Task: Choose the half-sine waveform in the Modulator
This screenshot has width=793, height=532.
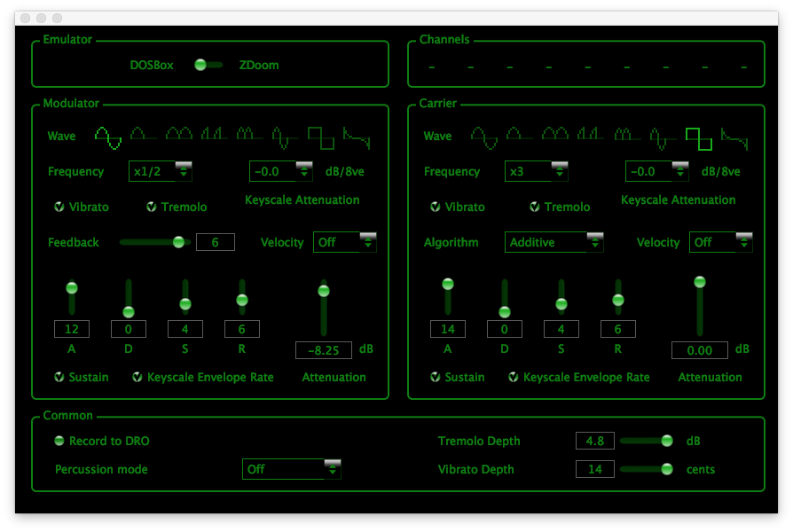Action: click(144, 137)
